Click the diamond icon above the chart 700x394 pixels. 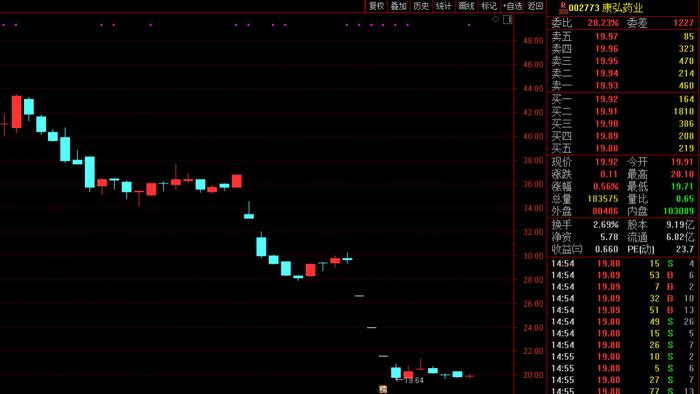click(495, 19)
